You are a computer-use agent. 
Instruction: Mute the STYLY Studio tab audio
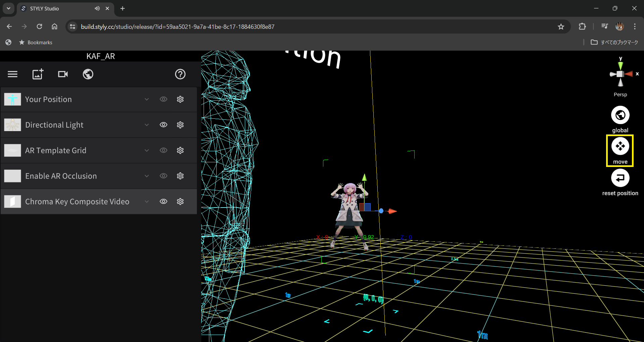(x=97, y=8)
